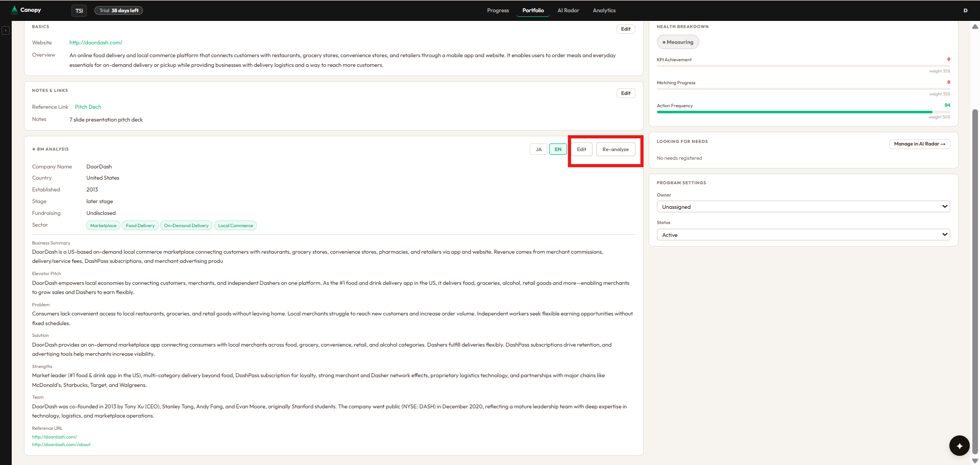Click Manage in AI Radar button
This screenshot has height=465, width=980.
point(919,144)
